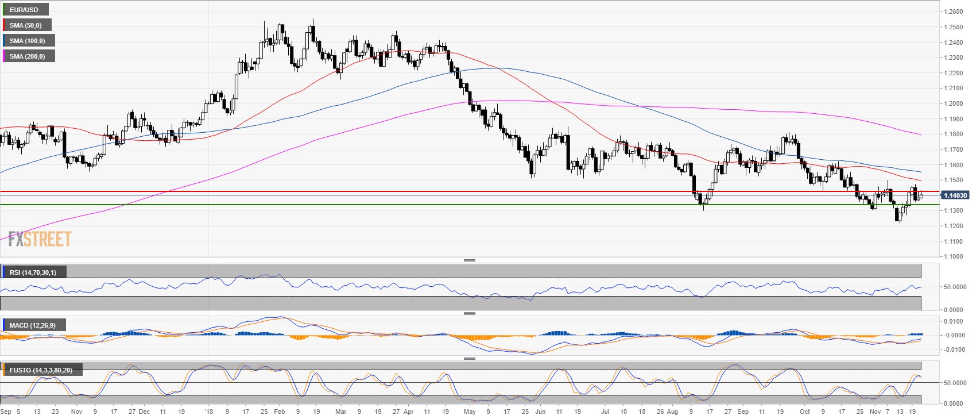The width and height of the screenshot is (980, 419).
Task: Open the RSI (14,70,30,1) indicator label
Action: [33, 272]
